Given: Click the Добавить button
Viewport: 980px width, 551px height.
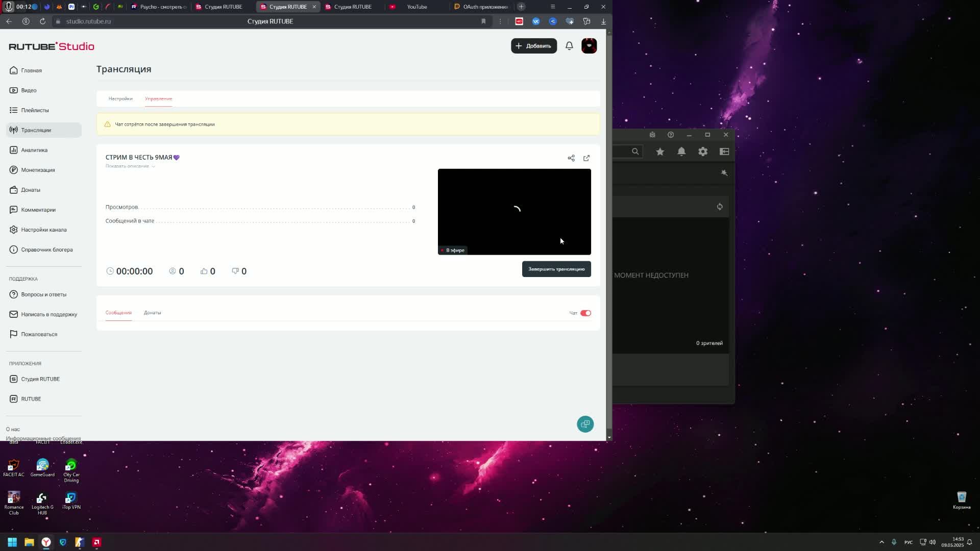Looking at the screenshot, I should pyautogui.click(x=533, y=46).
